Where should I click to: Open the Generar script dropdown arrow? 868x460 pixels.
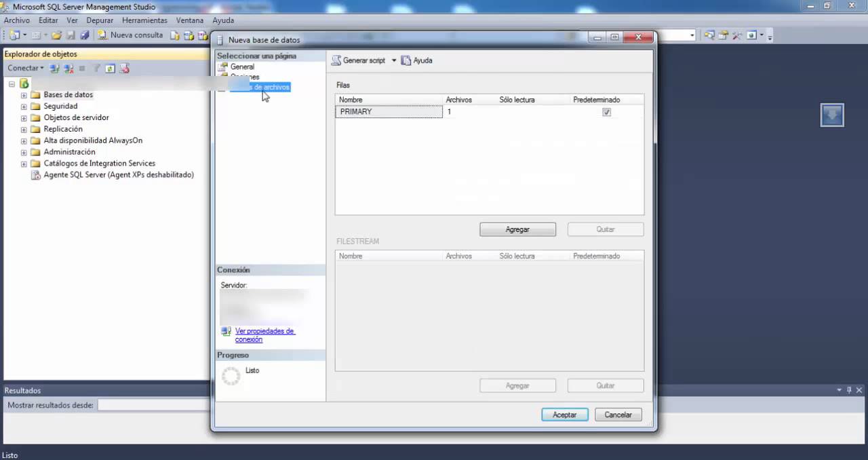[x=393, y=60]
